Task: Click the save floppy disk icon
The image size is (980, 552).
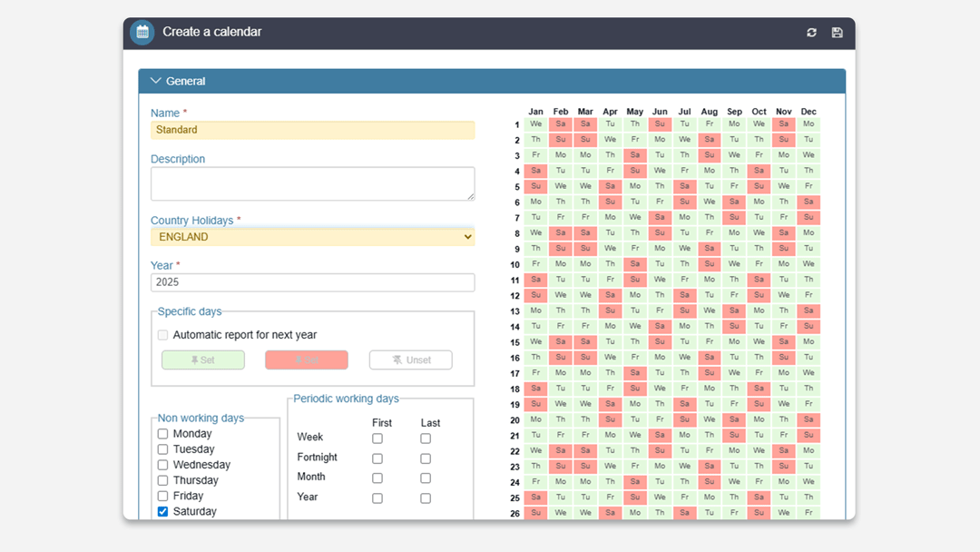Action: pos(837,33)
